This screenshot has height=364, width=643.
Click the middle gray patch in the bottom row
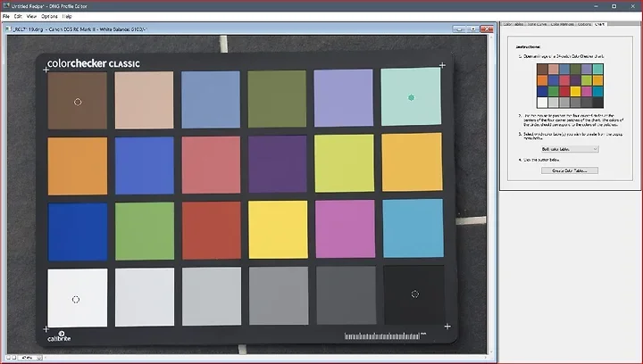tap(279, 295)
